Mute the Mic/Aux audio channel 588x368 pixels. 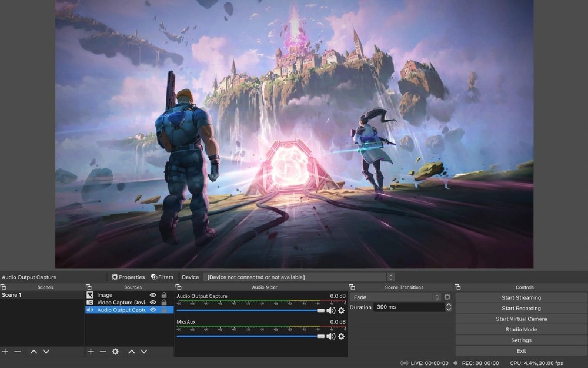pyautogui.click(x=331, y=337)
